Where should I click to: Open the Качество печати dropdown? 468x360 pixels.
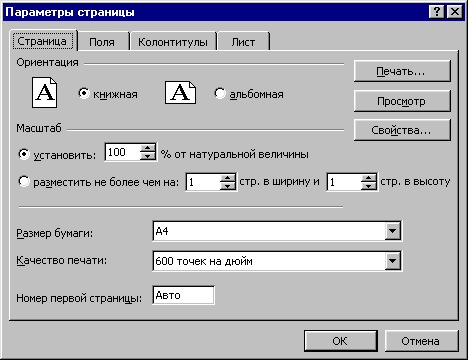392,261
